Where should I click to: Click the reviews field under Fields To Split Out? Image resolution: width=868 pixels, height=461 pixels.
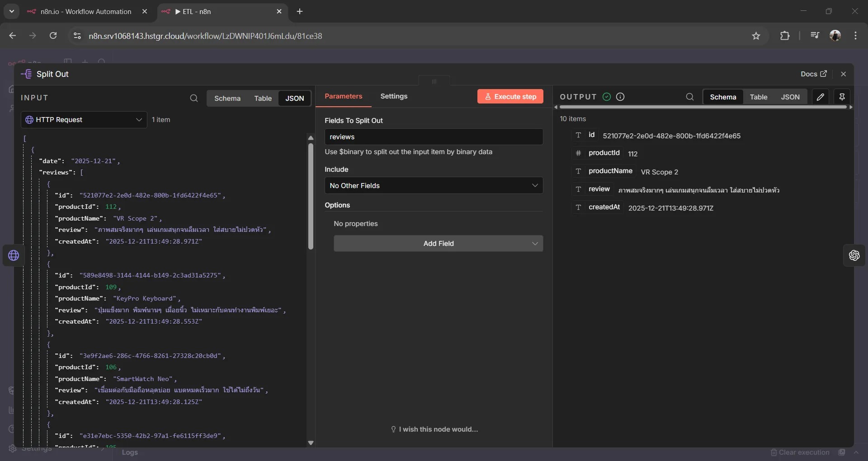click(x=433, y=137)
